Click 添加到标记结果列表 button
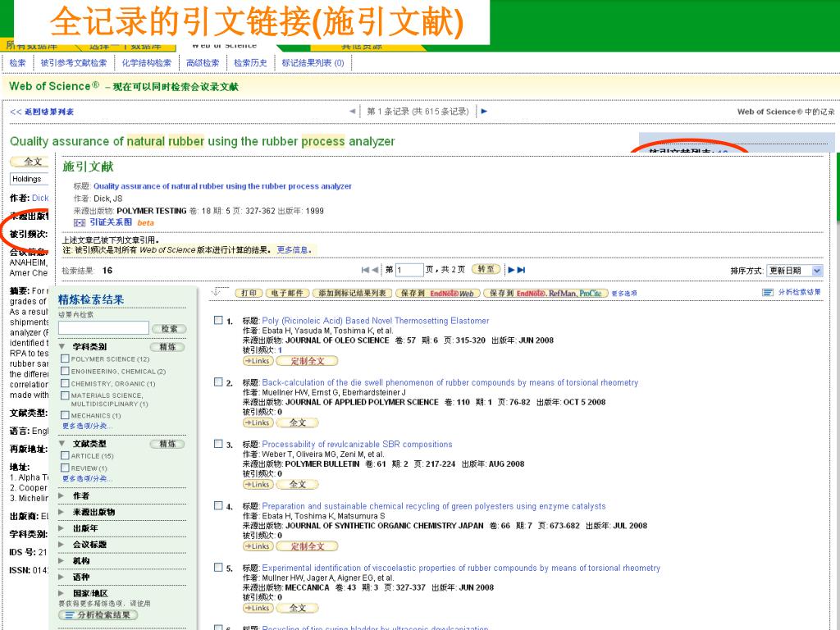This screenshot has width=840, height=630. (352, 293)
